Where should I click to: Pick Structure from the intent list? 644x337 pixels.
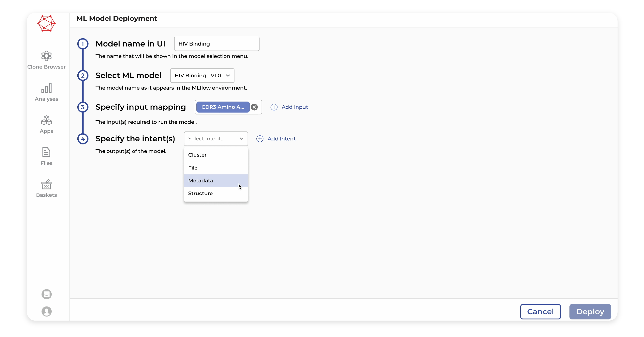(x=216, y=193)
